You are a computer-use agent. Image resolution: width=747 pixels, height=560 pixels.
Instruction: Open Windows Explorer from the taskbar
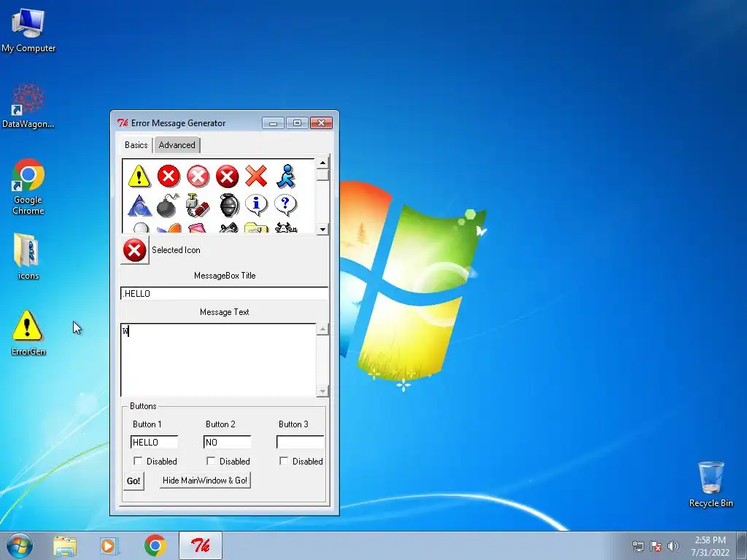(x=65, y=546)
